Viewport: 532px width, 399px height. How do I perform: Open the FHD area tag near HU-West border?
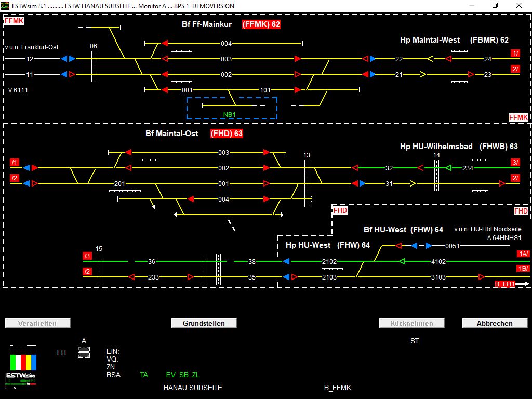coord(341,211)
